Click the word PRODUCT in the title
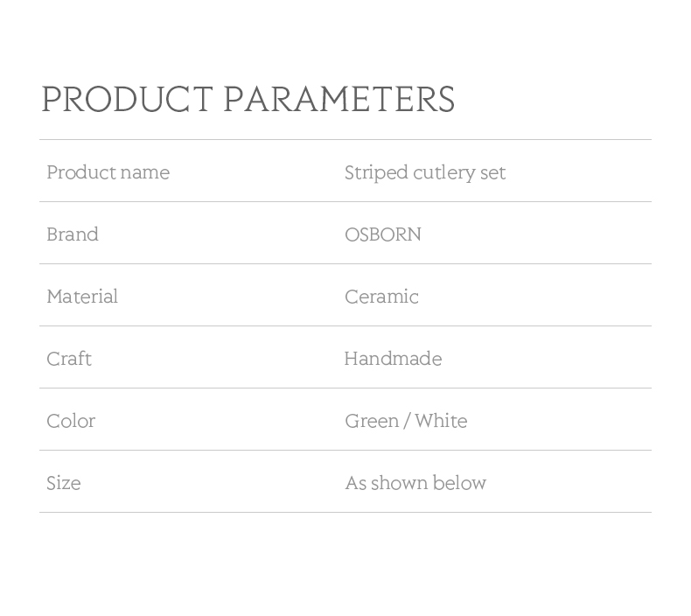This screenshot has width=691, height=616. [x=127, y=99]
